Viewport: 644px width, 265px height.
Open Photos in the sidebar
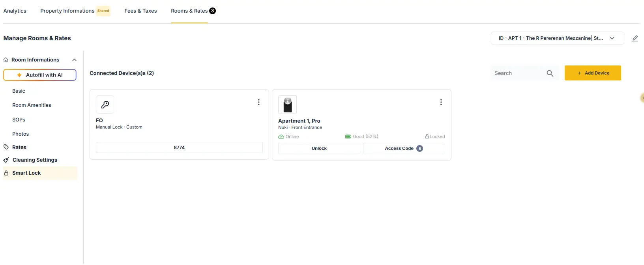21,134
